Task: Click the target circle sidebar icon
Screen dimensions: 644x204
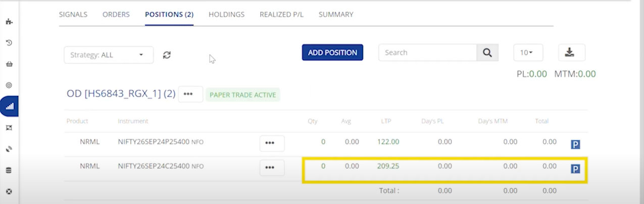Action: 9,86
